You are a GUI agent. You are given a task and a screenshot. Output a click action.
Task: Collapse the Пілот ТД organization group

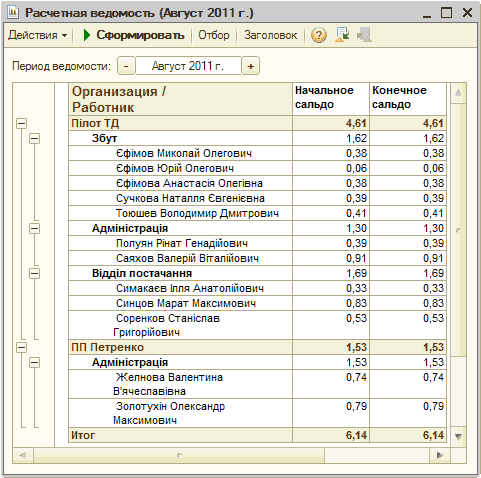21,124
